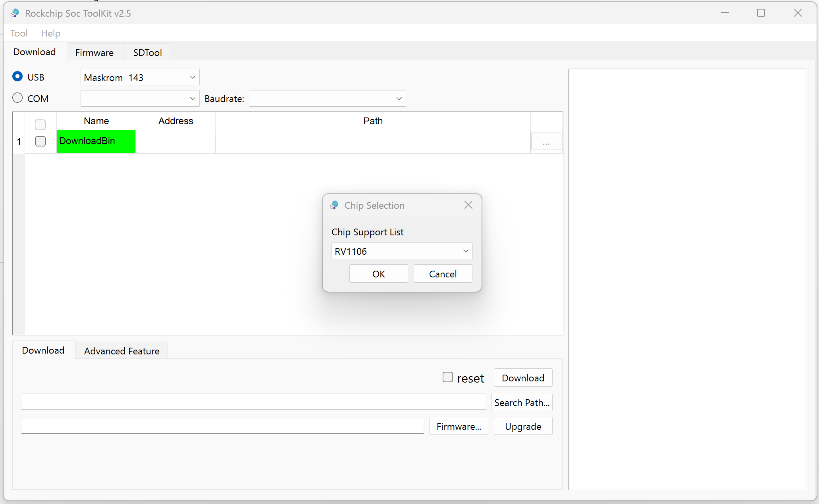Toggle the select-all checkbox in the table header
Viewport: 819px width, 504px height.
click(x=40, y=124)
